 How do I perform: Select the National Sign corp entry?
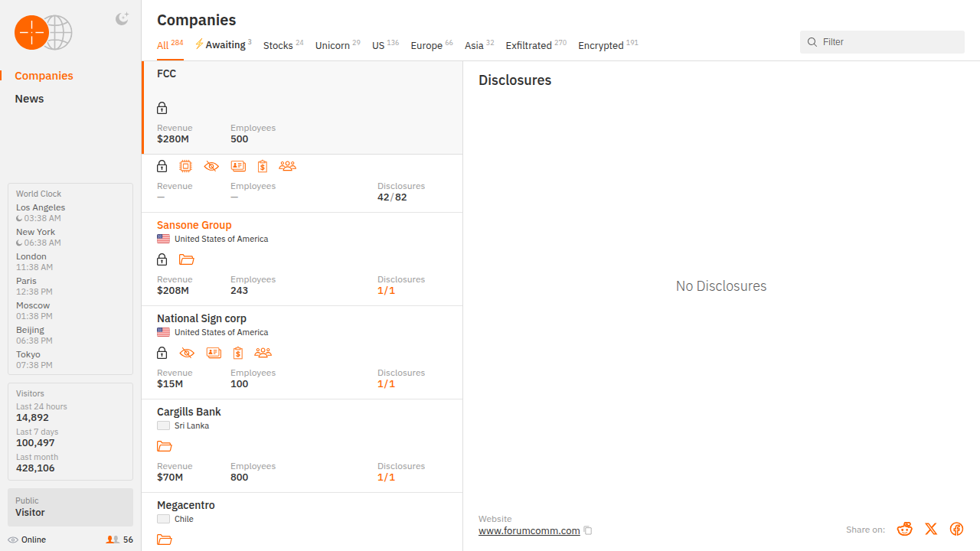201,318
